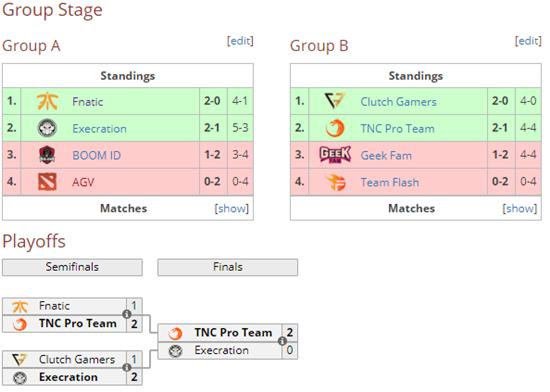Click the AGV Dota 2 logo icon
The image size is (550, 392).
pos(47,182)
